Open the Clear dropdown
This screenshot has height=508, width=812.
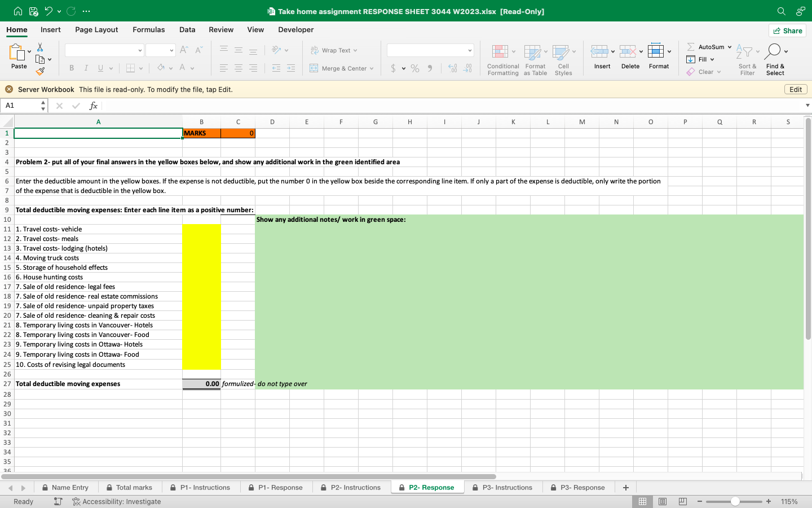(704, 72)
